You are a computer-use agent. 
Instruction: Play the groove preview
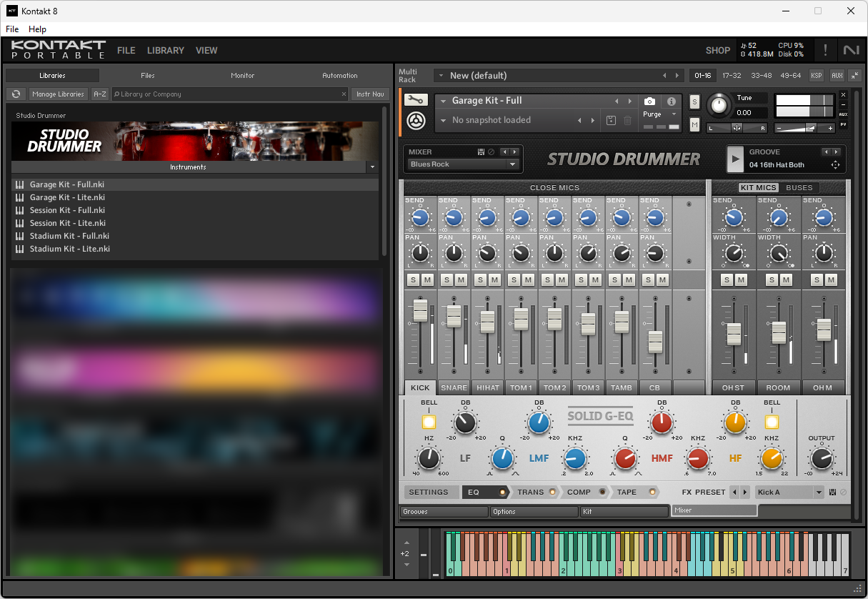point(735,159)
